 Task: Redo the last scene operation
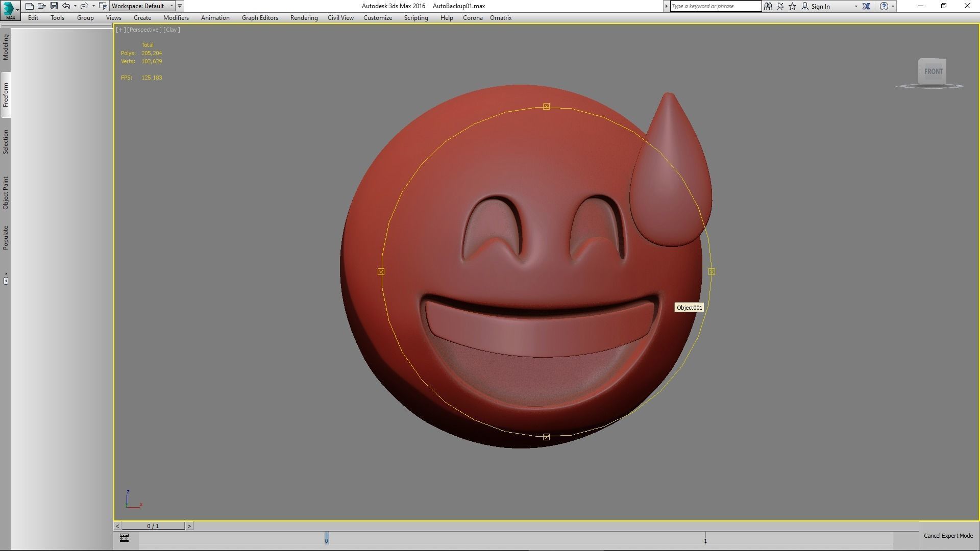[x=85, y=6]
